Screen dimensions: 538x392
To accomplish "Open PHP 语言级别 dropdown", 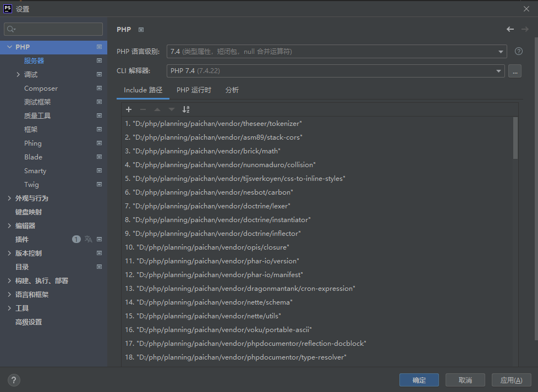I will [x=337, y=52].
